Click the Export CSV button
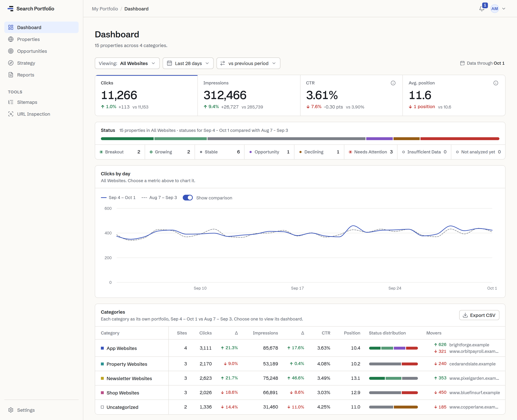Viewport: 517px width, 420px height. 479,315
